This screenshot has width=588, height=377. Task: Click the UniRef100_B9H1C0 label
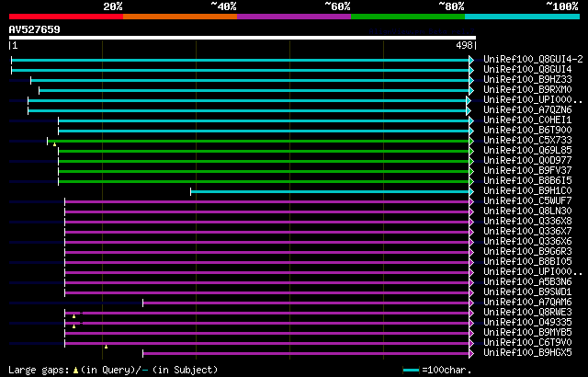coord(527,191)
